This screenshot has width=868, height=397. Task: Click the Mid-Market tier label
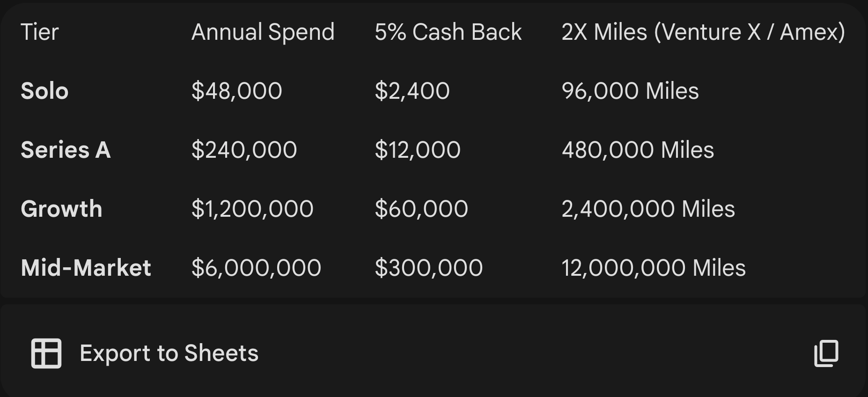tap(86, 268)
